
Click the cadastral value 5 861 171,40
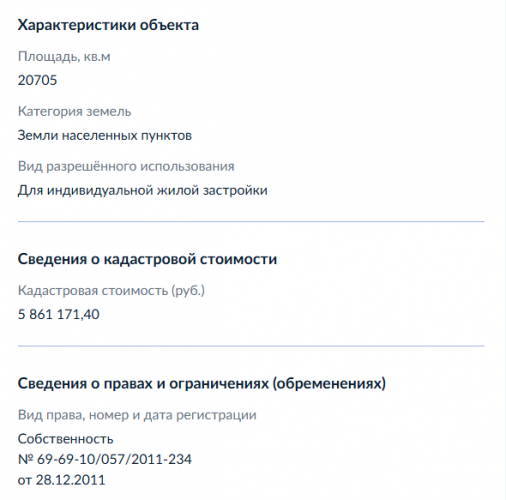(59, 314)
